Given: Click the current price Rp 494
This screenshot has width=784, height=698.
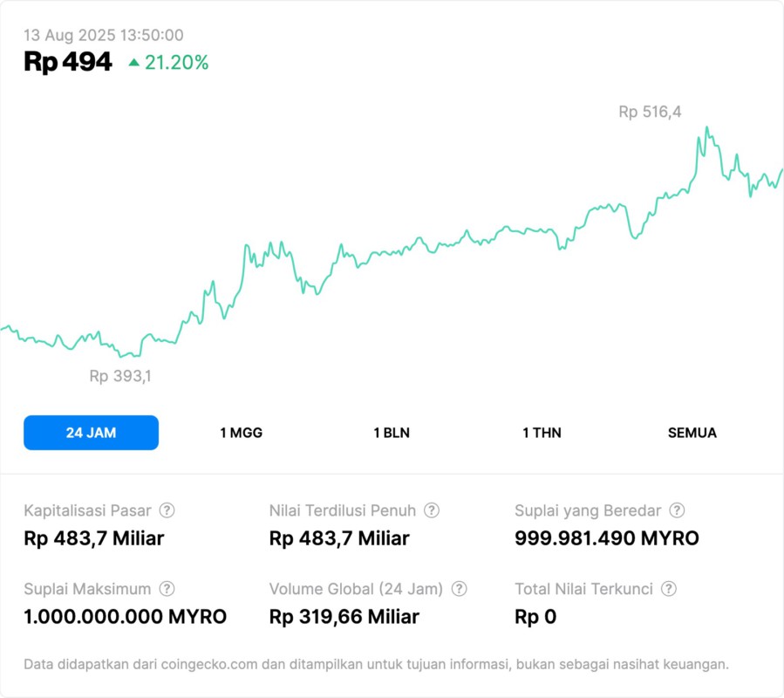Looking at the screenshot, I should pos(68,62).
